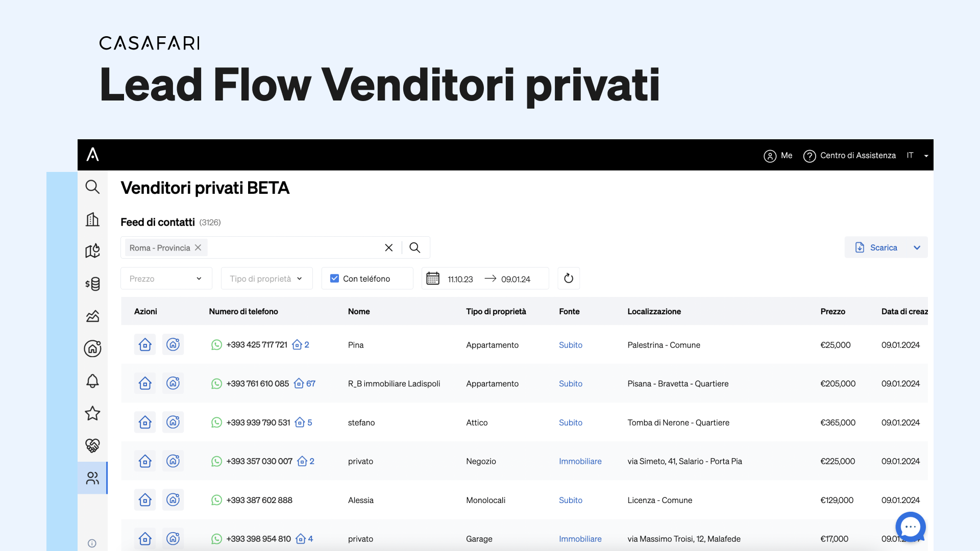Screen dimensions: 980x551
Task: Open the favorites star icon
Action: point(92,413)
